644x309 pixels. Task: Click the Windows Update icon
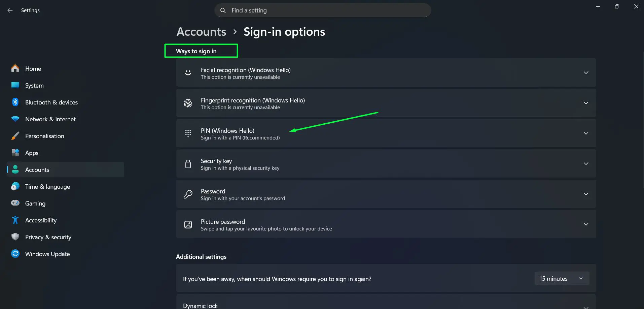tap(15, 254)
